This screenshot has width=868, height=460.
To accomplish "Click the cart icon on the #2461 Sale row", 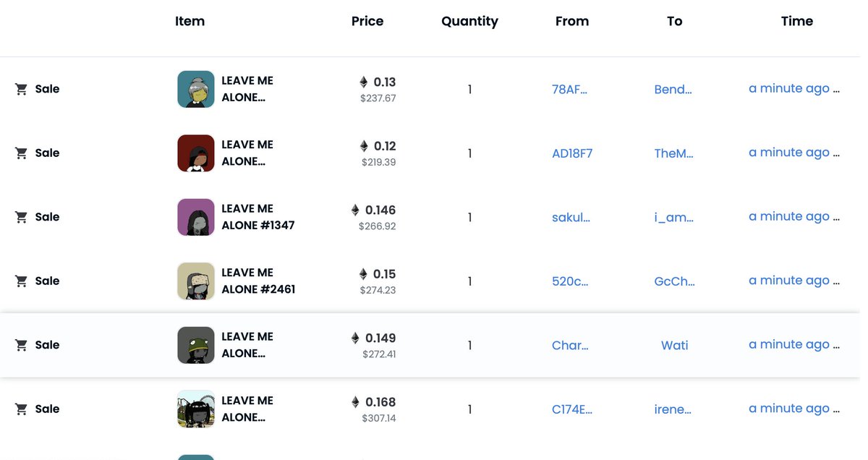I will pyautogui.click(x=21, y=281).
